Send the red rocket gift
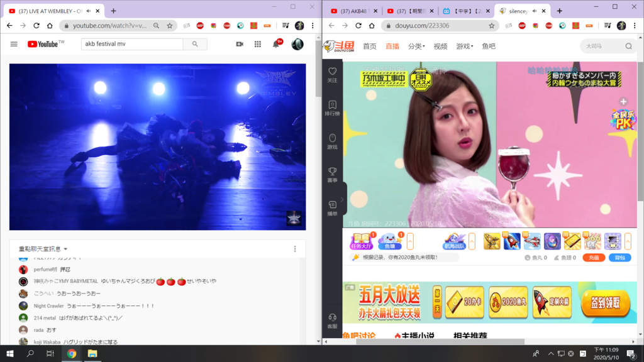This screenshot has width=644, height=362. (512, 241)
